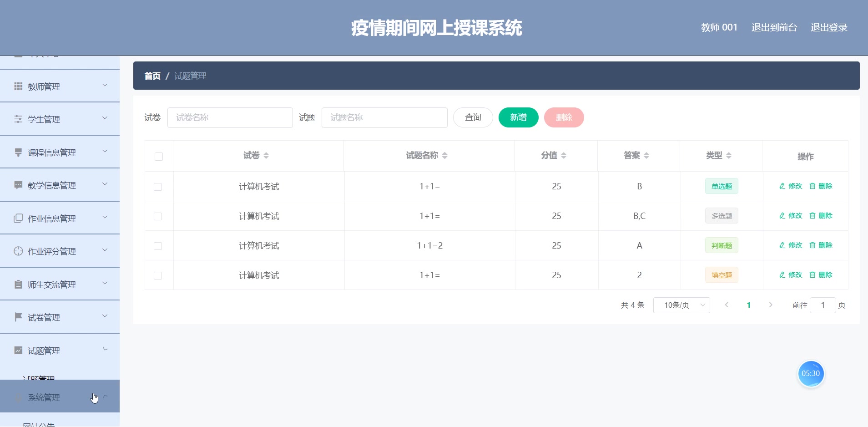Image resolution: width=868 pixels, height=427 pixels.
Task: Click the 课程信息管理 sidebar icon
Action: (18, 152)
